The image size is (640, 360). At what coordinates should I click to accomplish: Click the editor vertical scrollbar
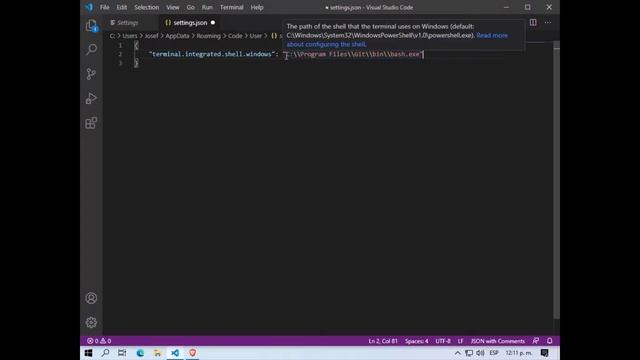(x=556, y=180)
